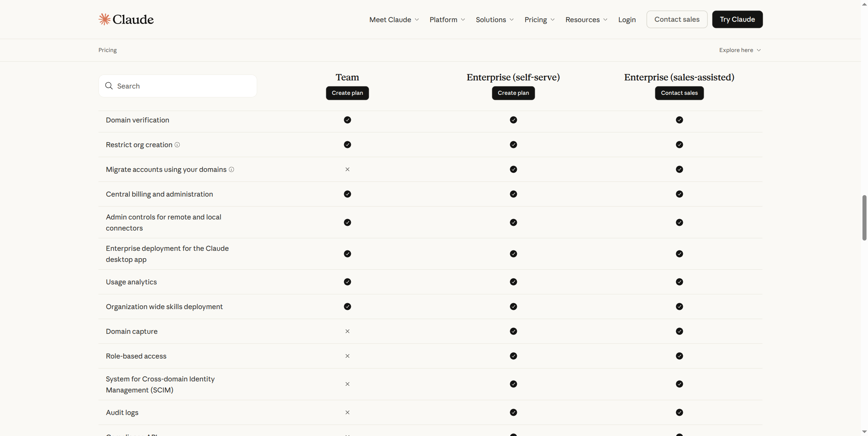Open info icon beside Restrict org creation
The width and height of the screenshot is (868, 436).
(x=177, y=145)
